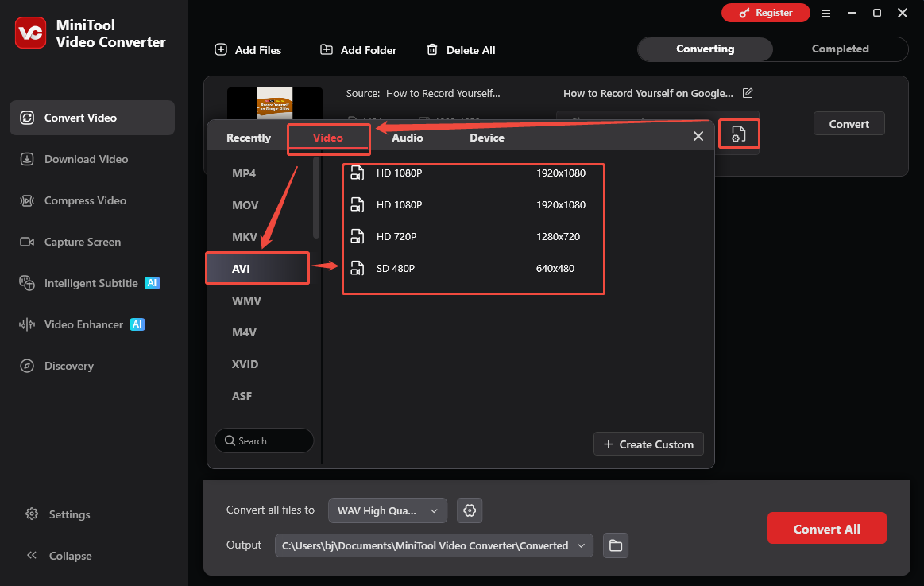Select the AVI format
This screenshot has width=924, height=586.
(x=257, y=268)
